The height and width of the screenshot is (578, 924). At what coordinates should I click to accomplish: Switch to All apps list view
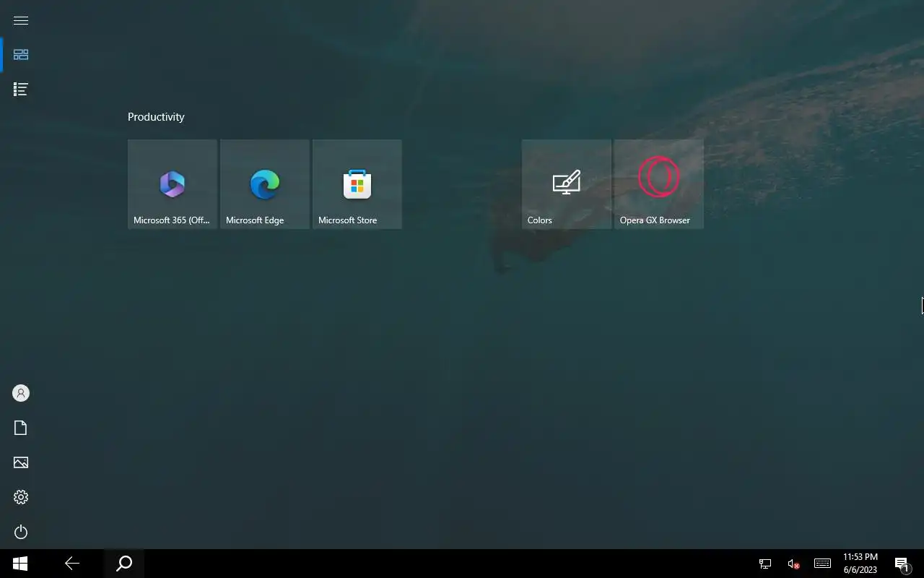click(21, 90)
